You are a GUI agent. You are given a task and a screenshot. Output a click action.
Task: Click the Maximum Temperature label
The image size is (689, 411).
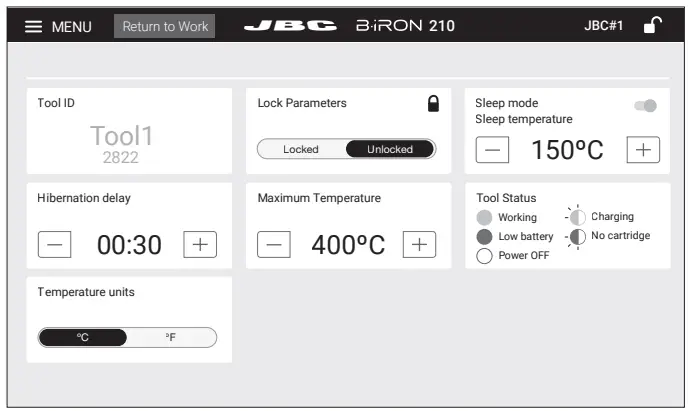click(x=319, y=198)
